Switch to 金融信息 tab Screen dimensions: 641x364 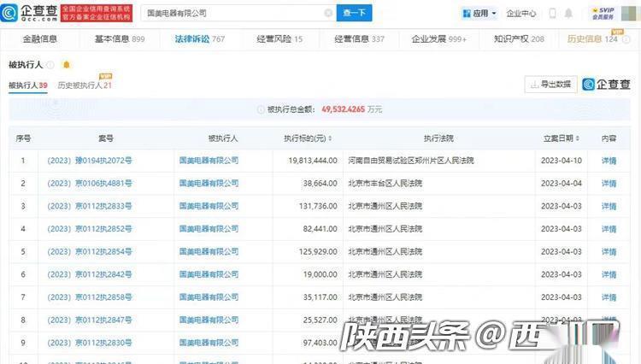pyautogui.click(x=39, y=39)
